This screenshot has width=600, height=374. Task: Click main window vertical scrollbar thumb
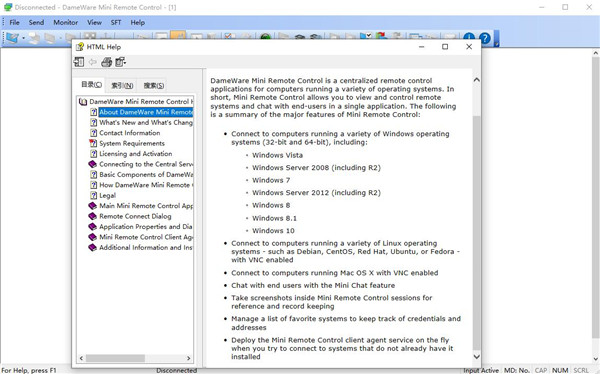click(596, 198)
